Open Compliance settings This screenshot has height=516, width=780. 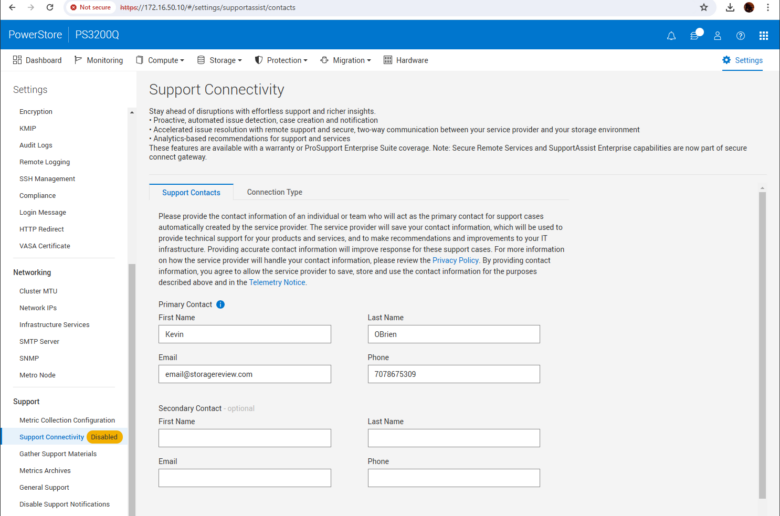(x=38, y=196)
